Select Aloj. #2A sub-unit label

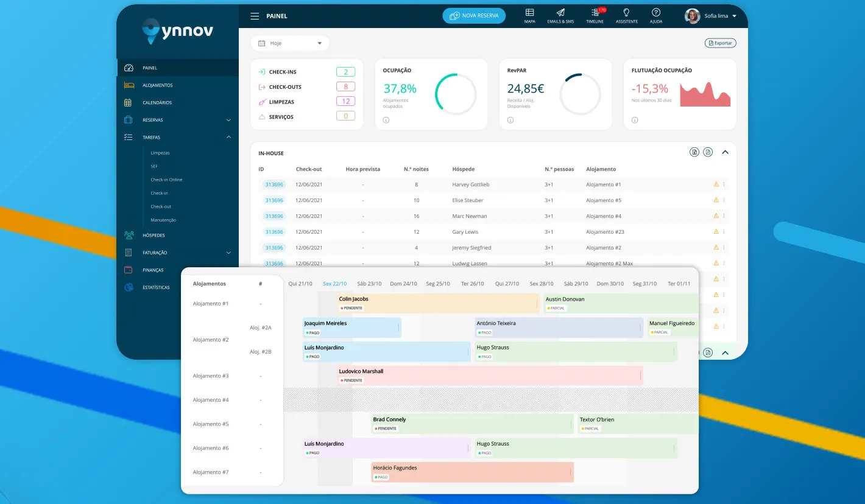point(261,327)
